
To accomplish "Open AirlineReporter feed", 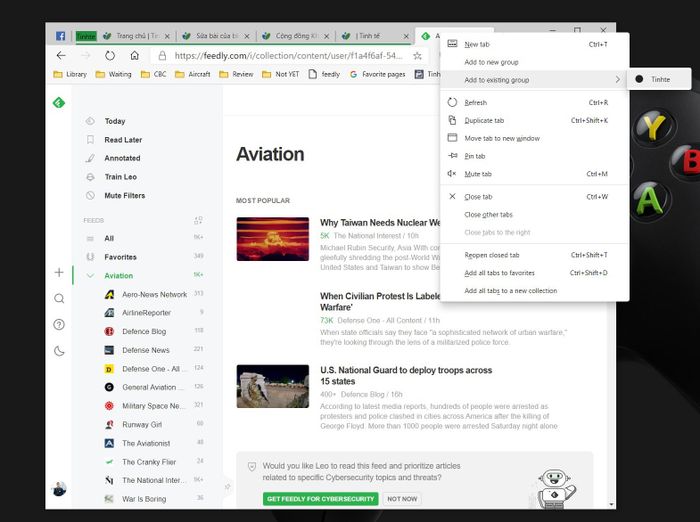I will pos(154,313).
